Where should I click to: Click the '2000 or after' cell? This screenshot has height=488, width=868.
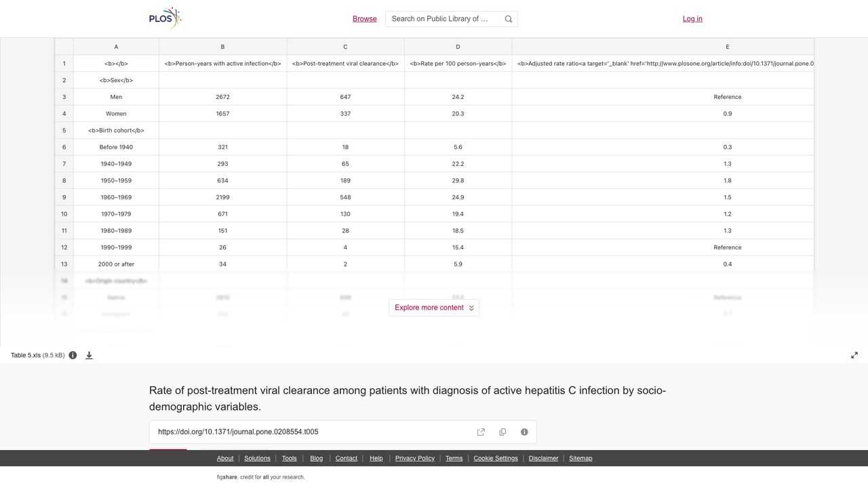(x=116, y=264)
